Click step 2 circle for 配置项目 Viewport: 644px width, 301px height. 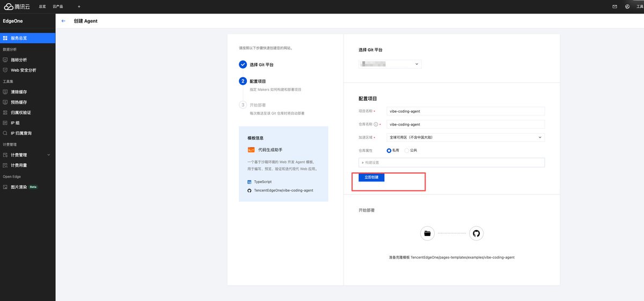point(243,81)
